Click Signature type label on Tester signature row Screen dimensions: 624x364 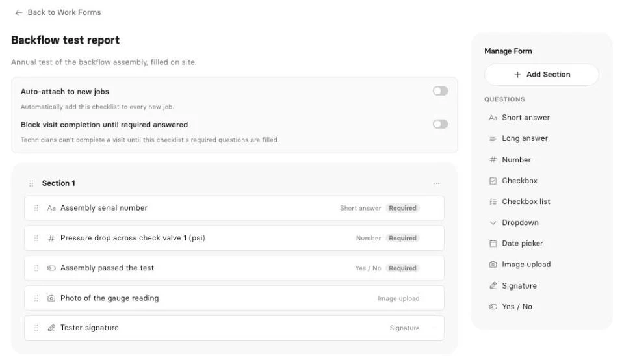(404, 328)
